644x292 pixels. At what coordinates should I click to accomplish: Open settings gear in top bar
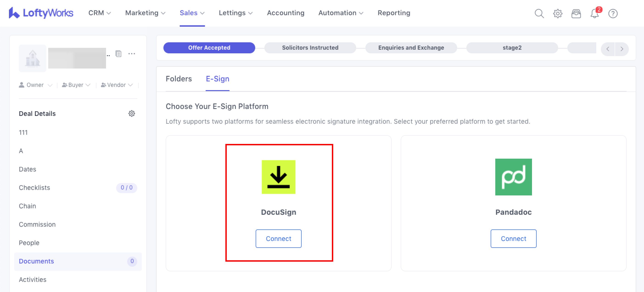(557, 13)
